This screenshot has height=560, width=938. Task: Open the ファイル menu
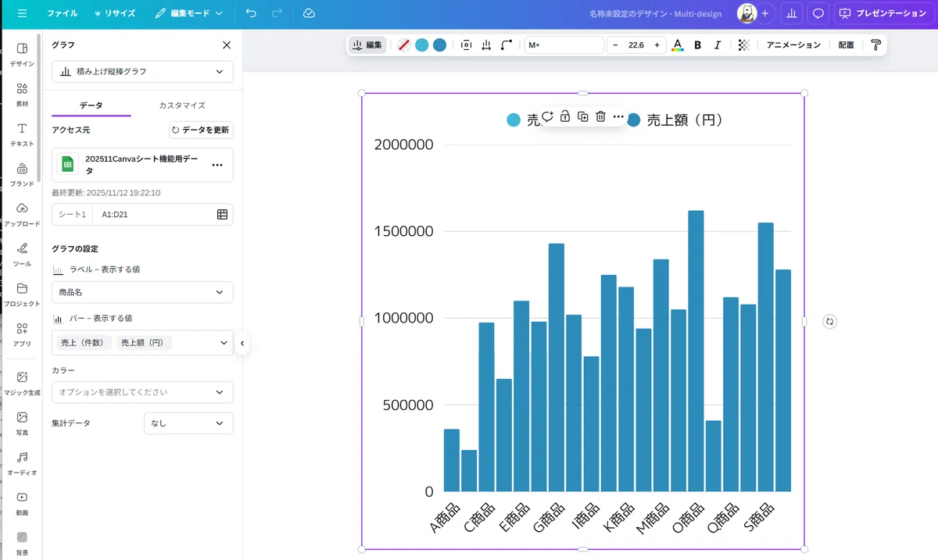click(x=62, y=13)
